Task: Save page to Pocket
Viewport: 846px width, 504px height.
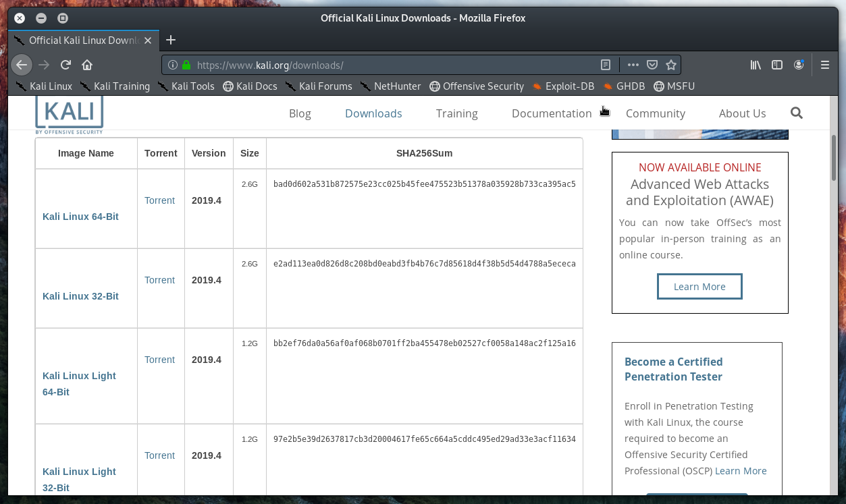Action: coord(652,65)
